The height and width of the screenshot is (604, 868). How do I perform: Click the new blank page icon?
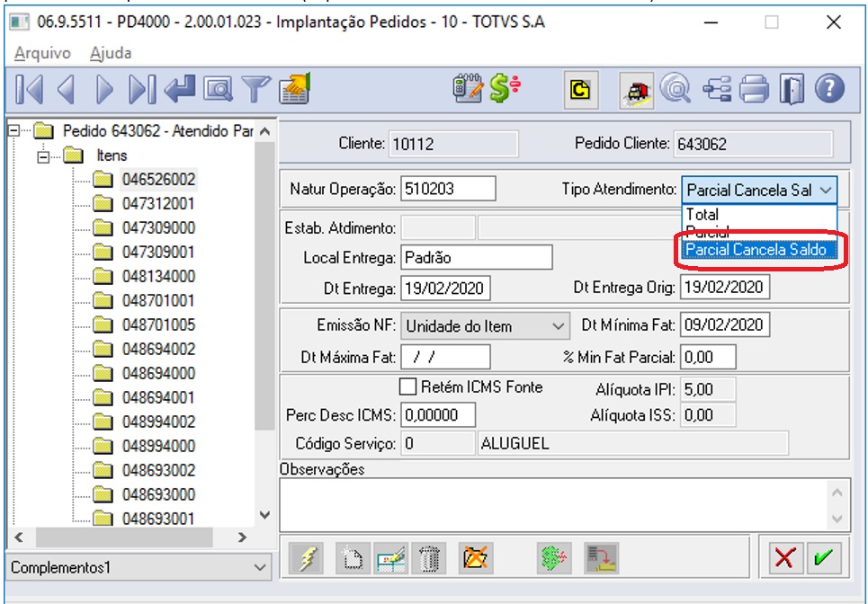pos(353,558)
